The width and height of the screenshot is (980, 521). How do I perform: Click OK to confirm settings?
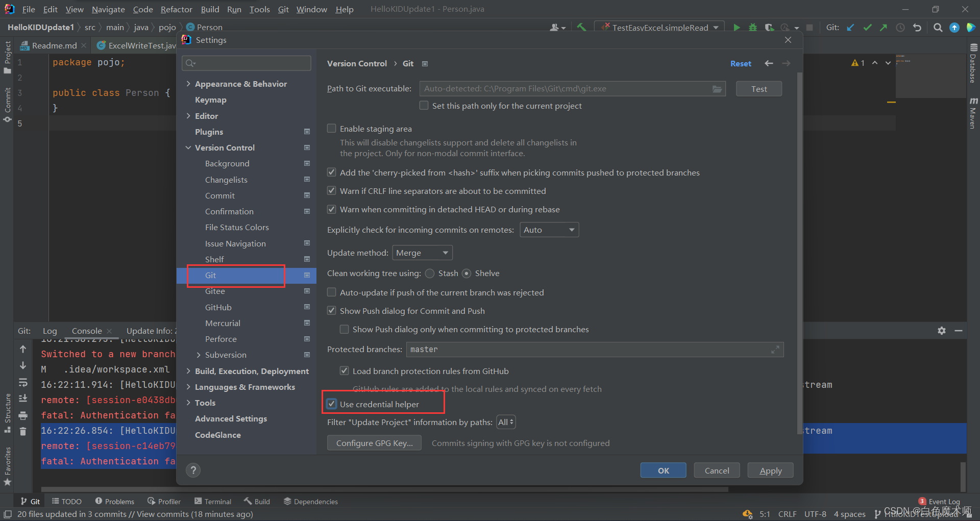pyautogui.click(x=663, y=470)
